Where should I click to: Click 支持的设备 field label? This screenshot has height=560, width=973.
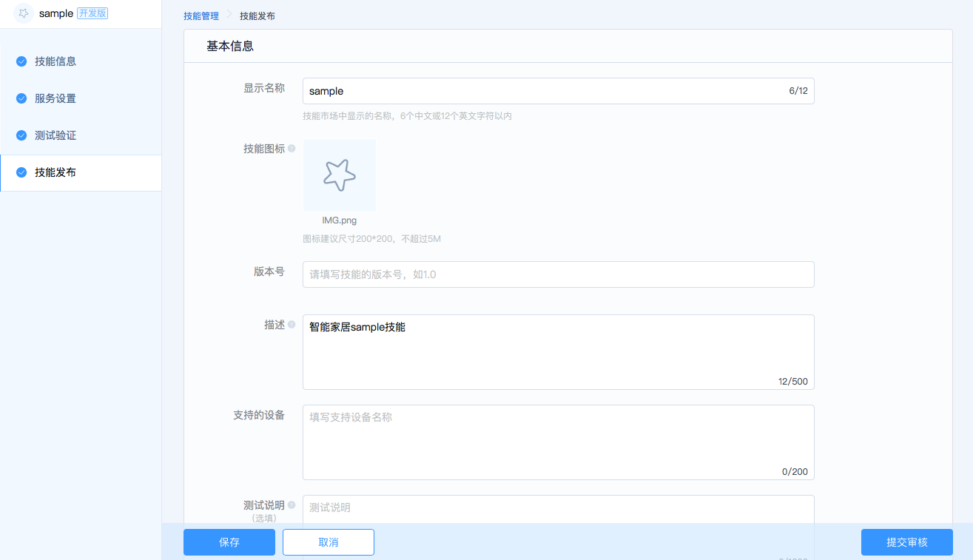click(259, 415)
